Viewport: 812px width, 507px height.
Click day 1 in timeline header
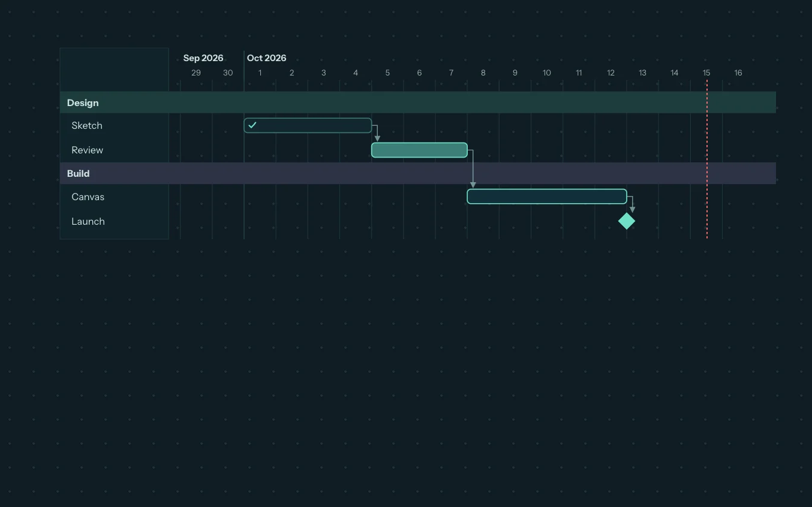(260, 73)
